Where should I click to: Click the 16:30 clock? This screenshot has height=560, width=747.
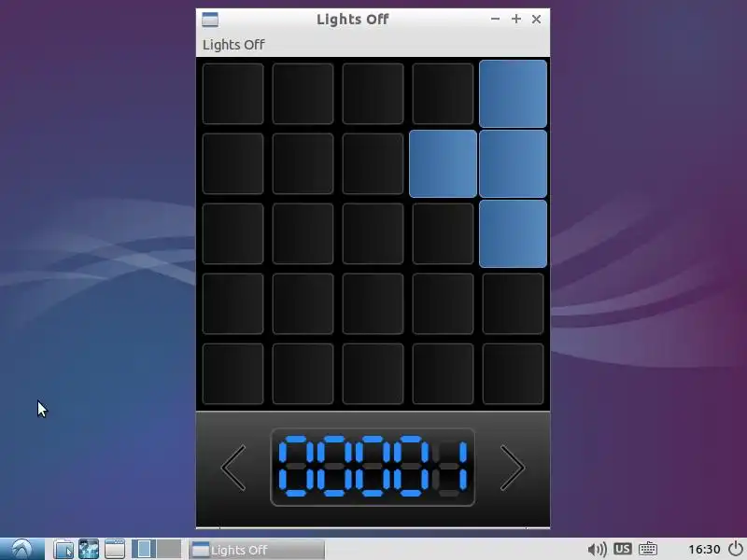coord(704,550)
